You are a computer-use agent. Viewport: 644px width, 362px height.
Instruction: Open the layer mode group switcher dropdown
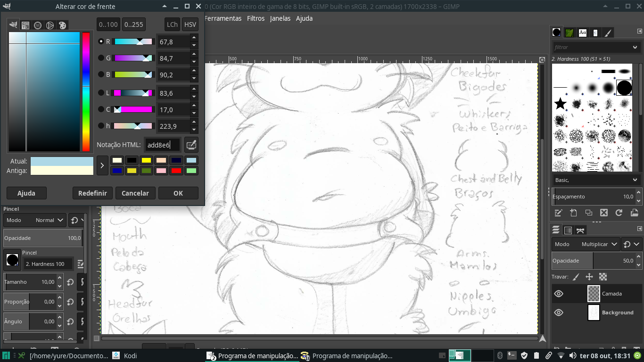632,244
